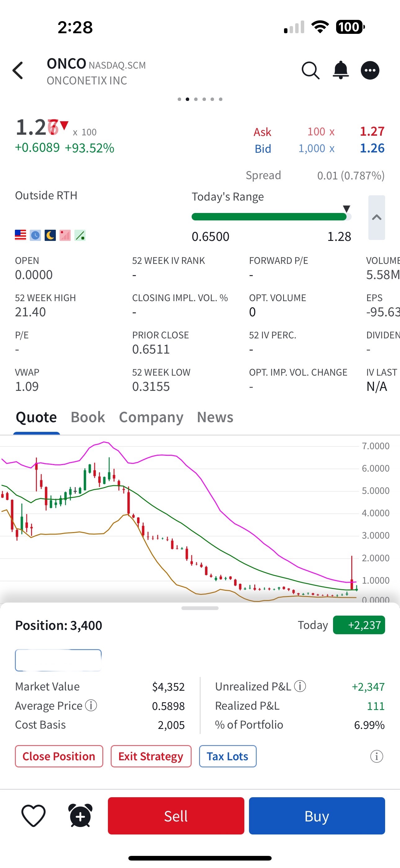Image resolution: width=400 pixels, height=868 pixels.
Task: Create an alarm with the clock-plus icon
Action: pos(81,816)
